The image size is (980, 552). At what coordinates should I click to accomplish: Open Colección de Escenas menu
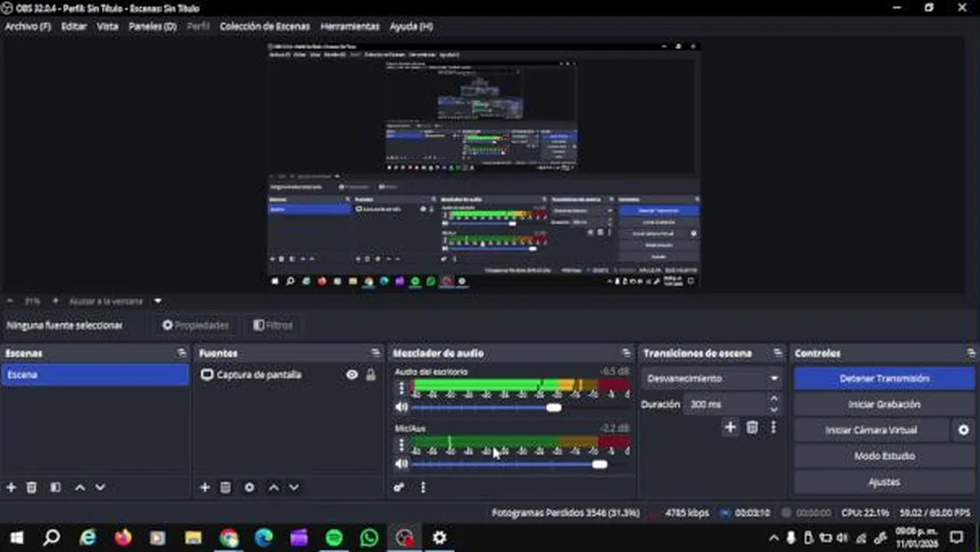pos(264,26)
